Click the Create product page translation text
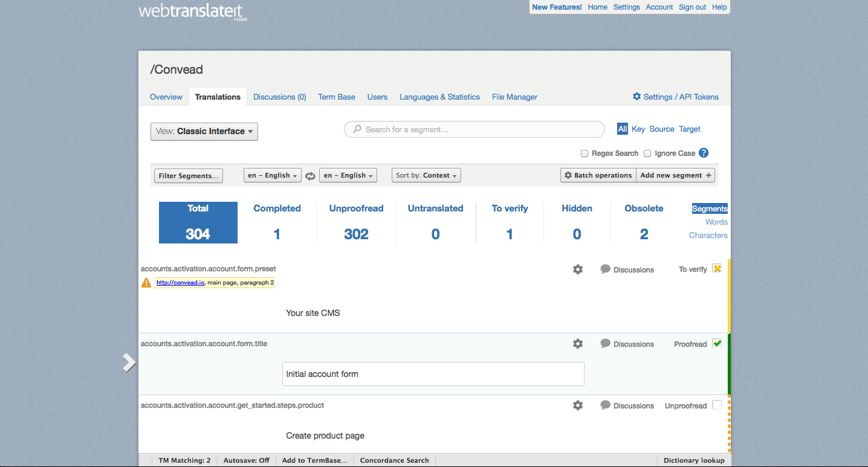The image size is (868, 467). 325,436
